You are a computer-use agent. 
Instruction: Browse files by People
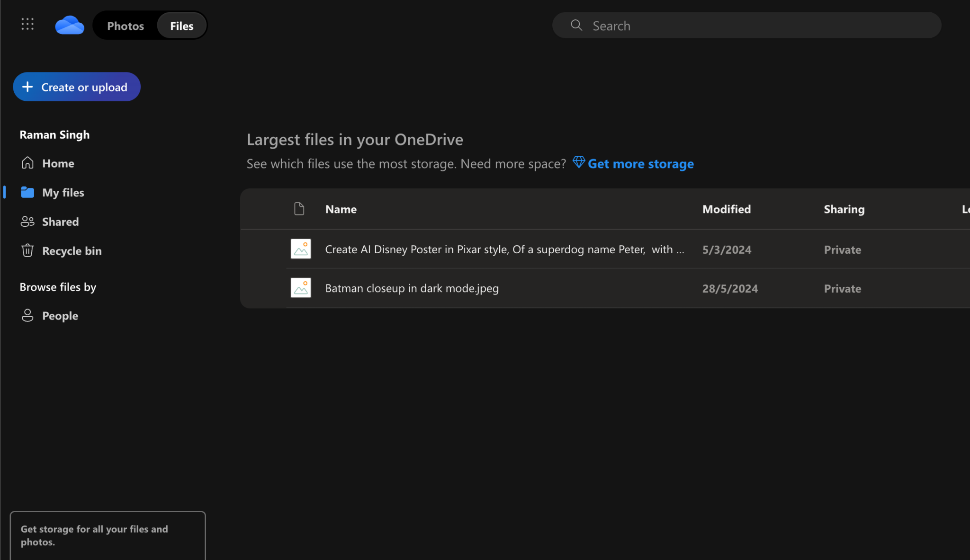(x=60, y=315)
